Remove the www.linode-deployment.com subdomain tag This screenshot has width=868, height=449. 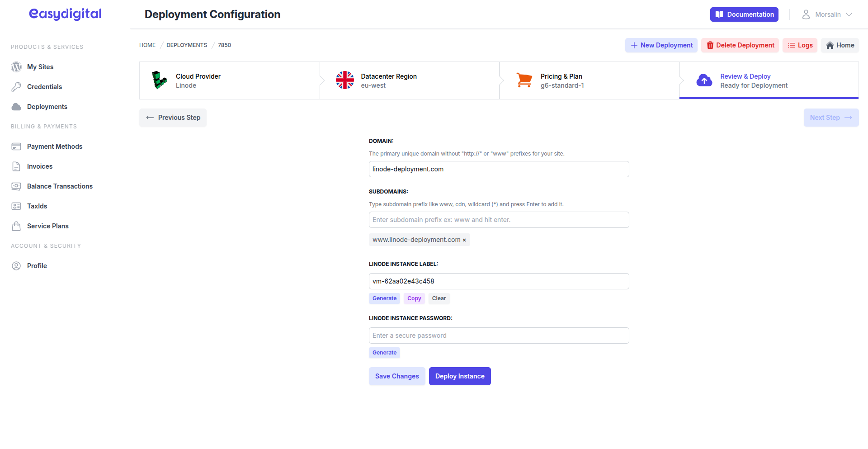click(464, 240)
